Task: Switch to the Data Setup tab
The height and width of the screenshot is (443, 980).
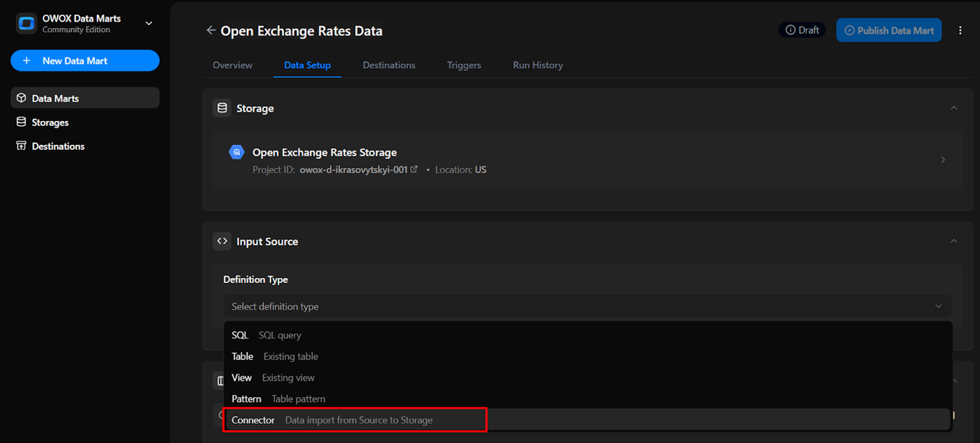Action: coord(307,65)
